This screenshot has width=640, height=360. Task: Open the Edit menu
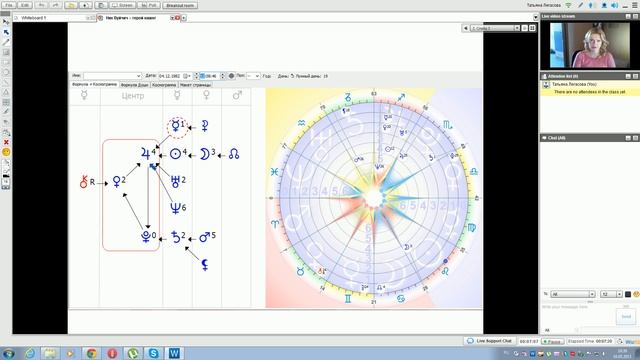coord(25,5)
